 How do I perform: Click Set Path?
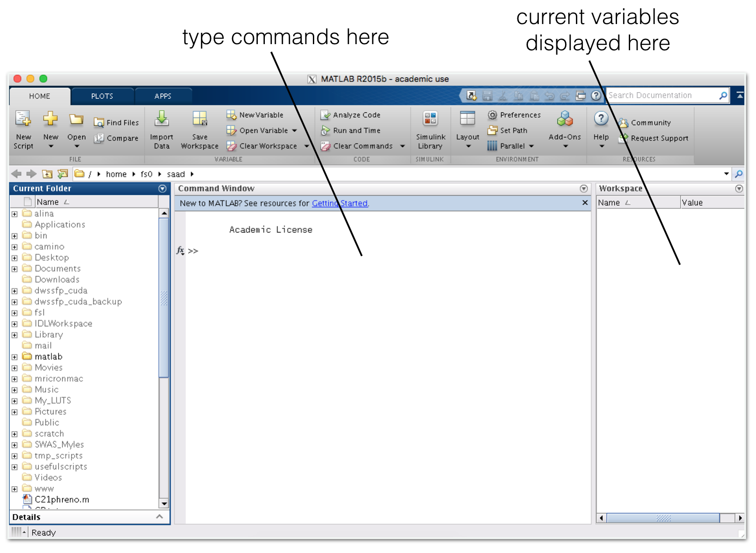(x=508, y=131)
